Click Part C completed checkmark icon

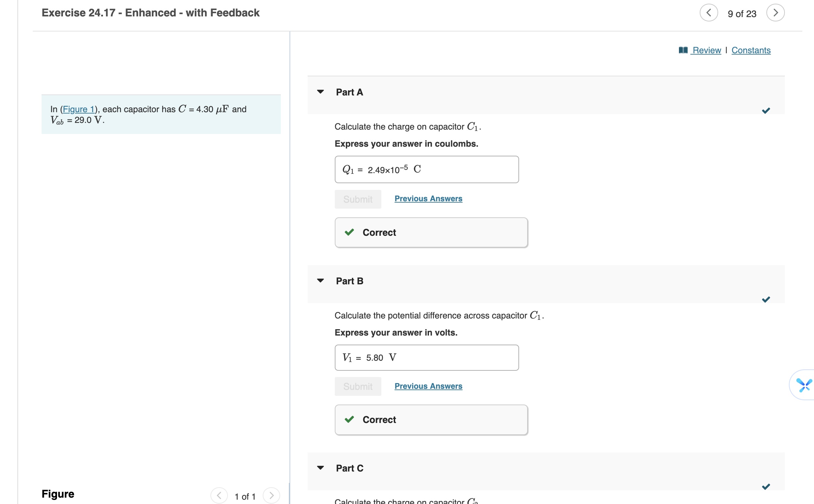click(766, 487)
